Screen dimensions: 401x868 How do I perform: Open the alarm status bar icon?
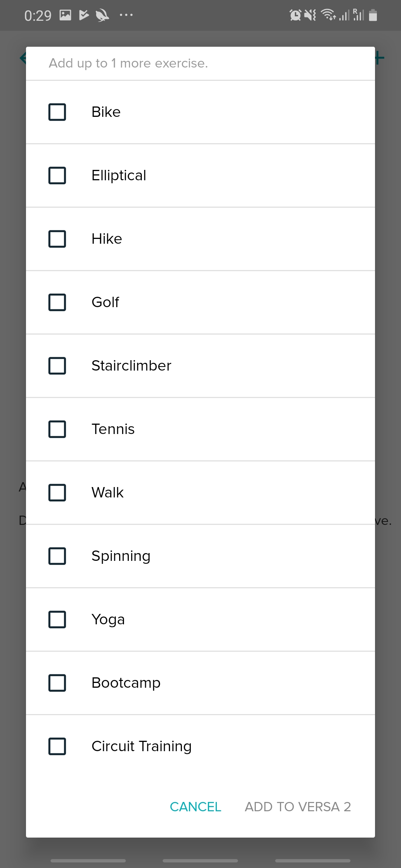tap(295, 15)
